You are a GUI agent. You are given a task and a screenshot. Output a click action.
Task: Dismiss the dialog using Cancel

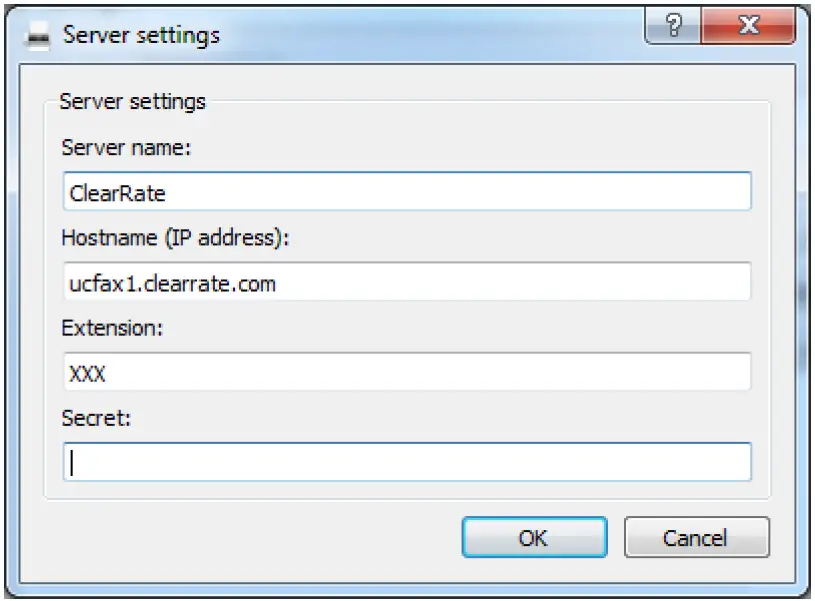[x=697, y=536]
